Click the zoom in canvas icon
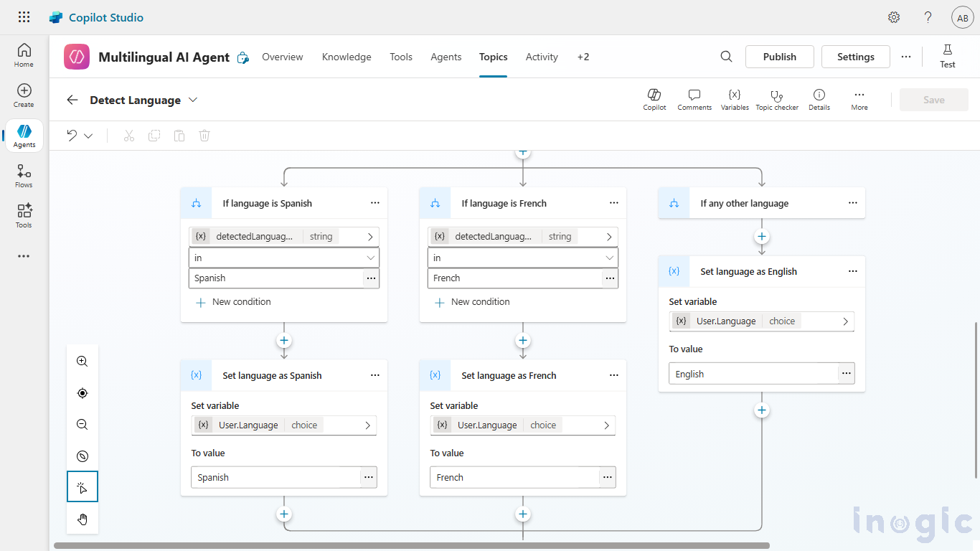The width and height of the screenshot is (980, 551). coord(83,362)
